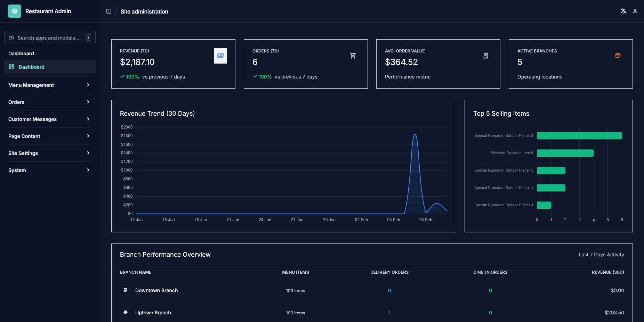Collapse the sidebar using the panel toggle icon
644x322 pixels.
coord(109,11)
